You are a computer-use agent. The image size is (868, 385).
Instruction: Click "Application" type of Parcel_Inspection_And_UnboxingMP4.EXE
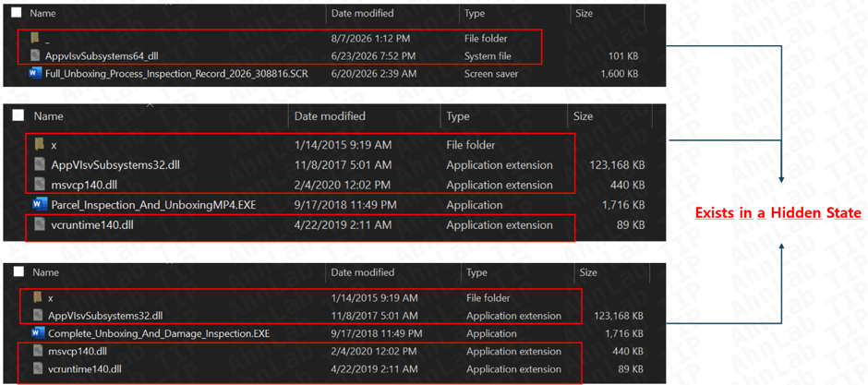(x=475, y=205)
